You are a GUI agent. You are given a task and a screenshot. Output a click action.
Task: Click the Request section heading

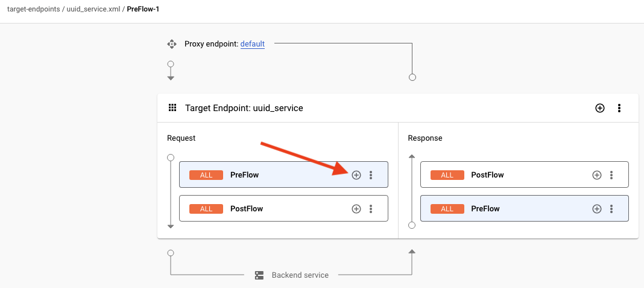[x=181, y=138]
